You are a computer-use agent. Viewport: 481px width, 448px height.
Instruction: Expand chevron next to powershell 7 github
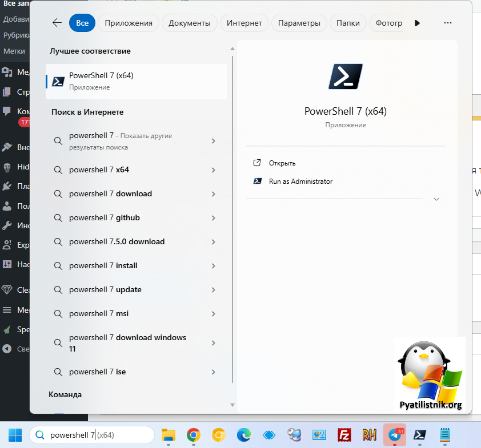214,218
